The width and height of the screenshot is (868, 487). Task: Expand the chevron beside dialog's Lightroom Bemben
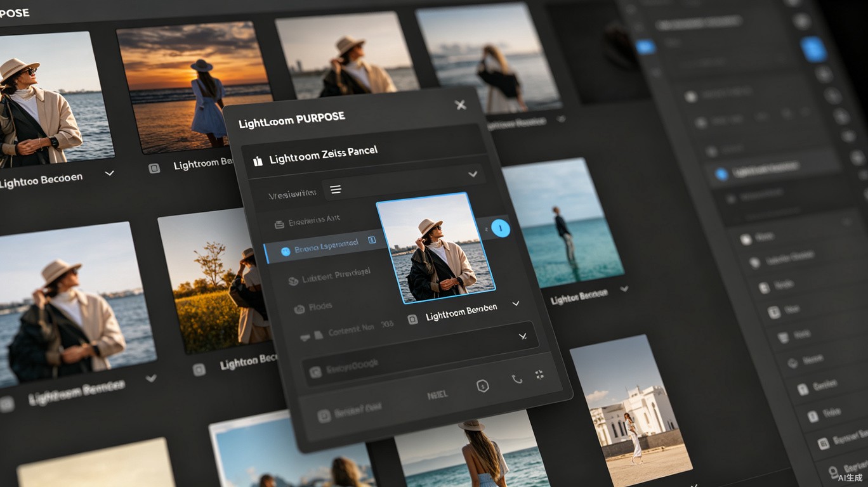click(516, 304)
